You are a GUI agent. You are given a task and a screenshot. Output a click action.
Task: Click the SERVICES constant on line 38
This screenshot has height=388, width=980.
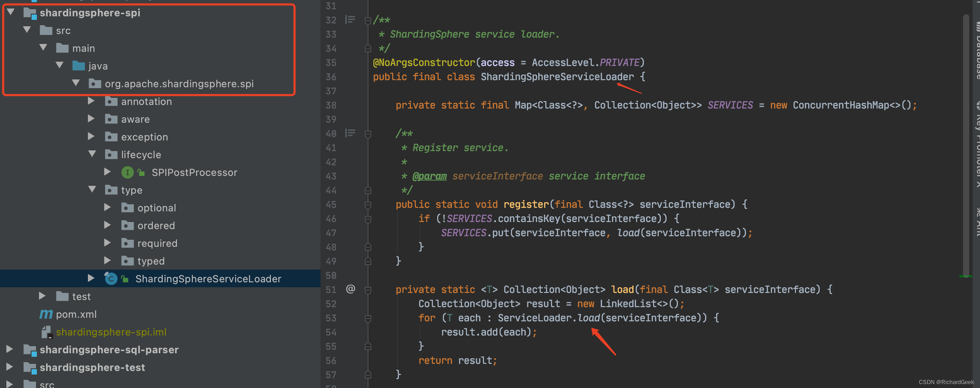(x=730, y=105)
